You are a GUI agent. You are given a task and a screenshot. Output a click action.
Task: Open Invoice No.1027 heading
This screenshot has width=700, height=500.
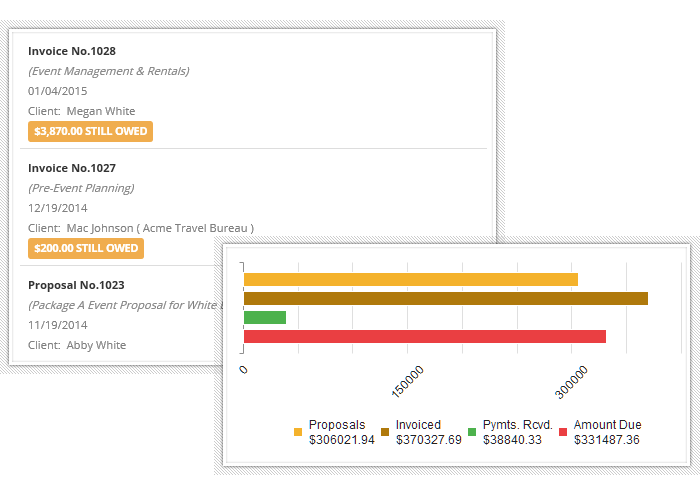click(x=71, y=168)
